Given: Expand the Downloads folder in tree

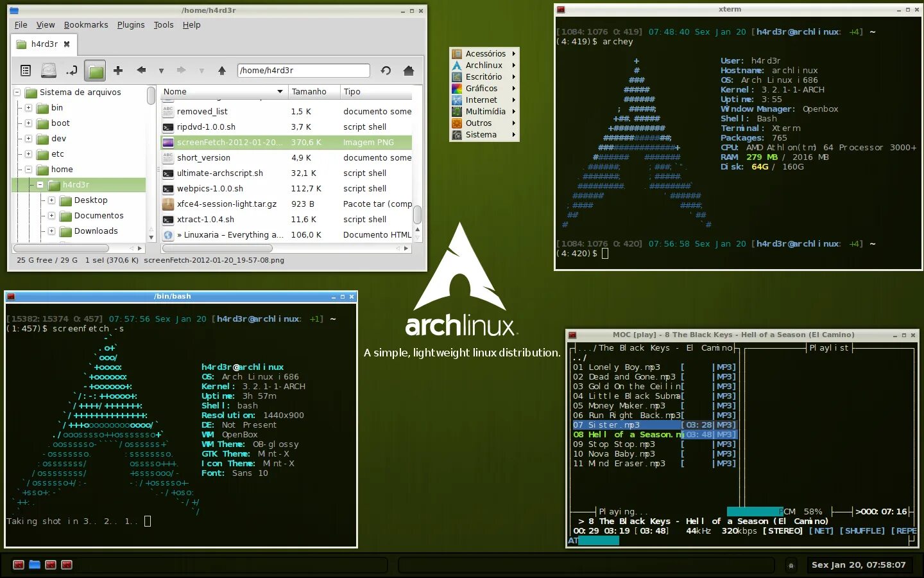Looking at the screenshot, I should click(x=52, y=231).
